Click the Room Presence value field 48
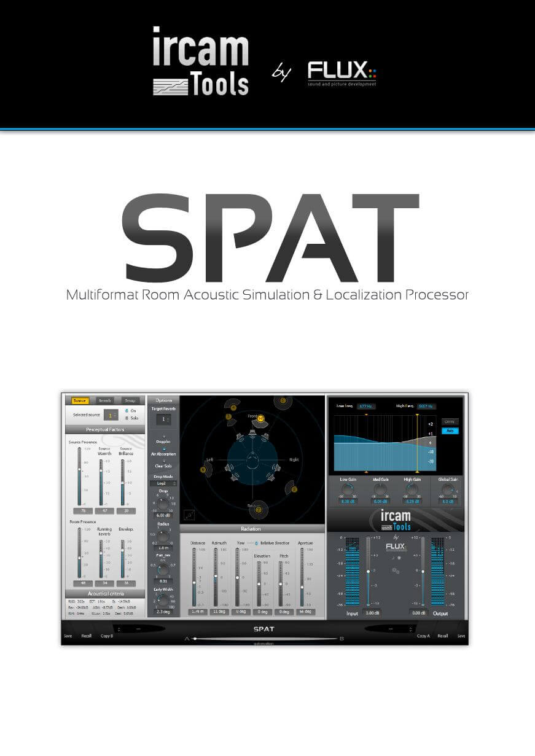The height and width of the screenshot is (756, 535). [82, 583]
